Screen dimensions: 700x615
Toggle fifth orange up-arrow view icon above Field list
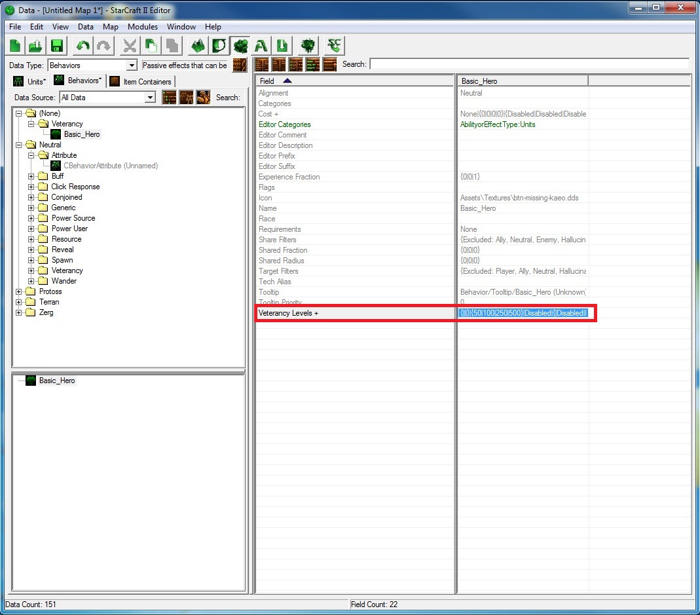point(330,65)
